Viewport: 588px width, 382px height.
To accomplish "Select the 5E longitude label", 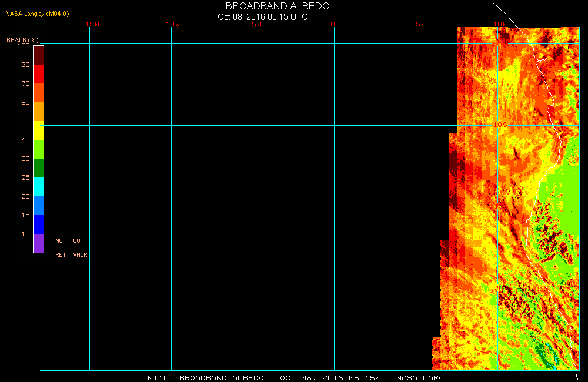I will pyautogui.click(x=420, y=24).
